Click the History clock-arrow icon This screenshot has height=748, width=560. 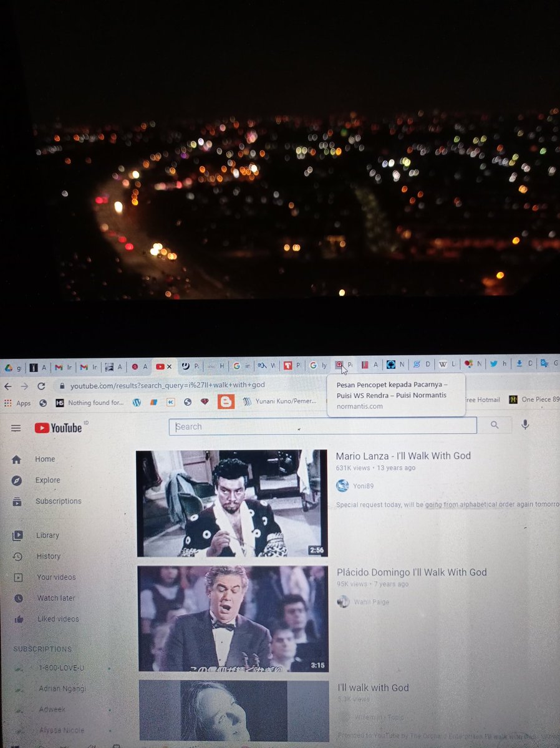click(17, 557)
